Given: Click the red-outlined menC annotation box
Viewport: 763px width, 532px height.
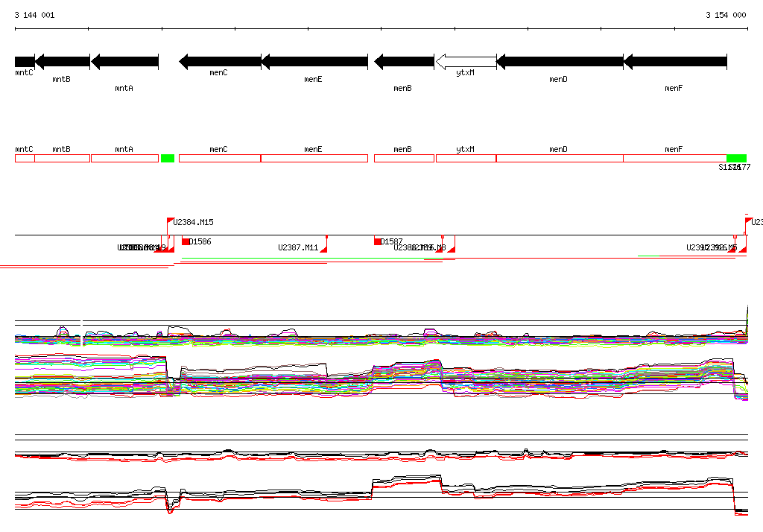Looking at the screenshot, I should (220, 158).
